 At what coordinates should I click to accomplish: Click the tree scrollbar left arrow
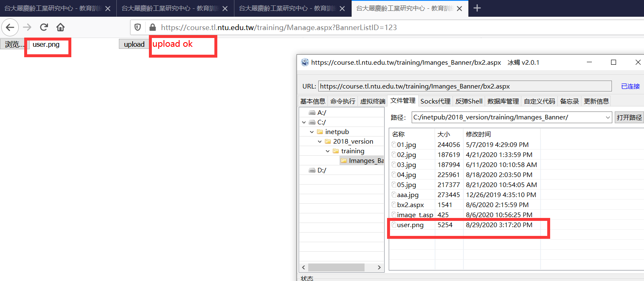[303, 267]
